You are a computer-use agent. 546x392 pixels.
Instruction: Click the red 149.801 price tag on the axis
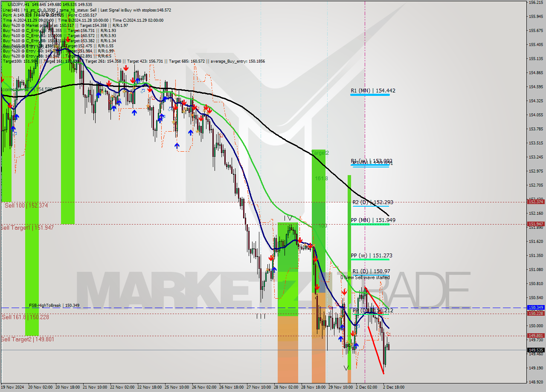pyautogui.click(x=535, y=335)
